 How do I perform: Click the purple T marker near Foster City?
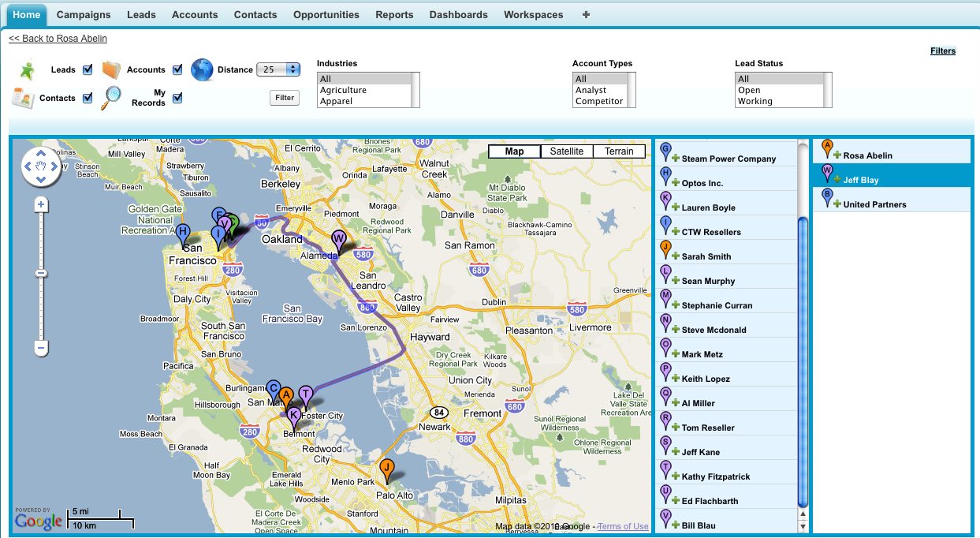tap(306, 394)
